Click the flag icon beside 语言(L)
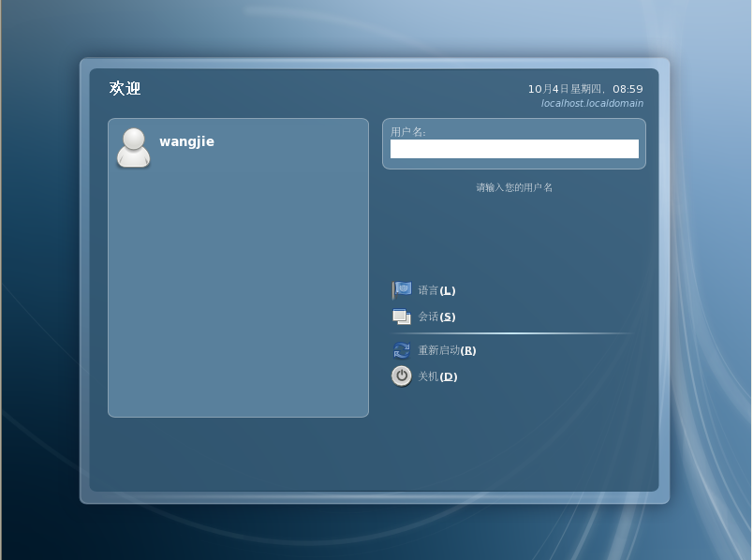The image size is (753, 560). click(x=403, y=289)
